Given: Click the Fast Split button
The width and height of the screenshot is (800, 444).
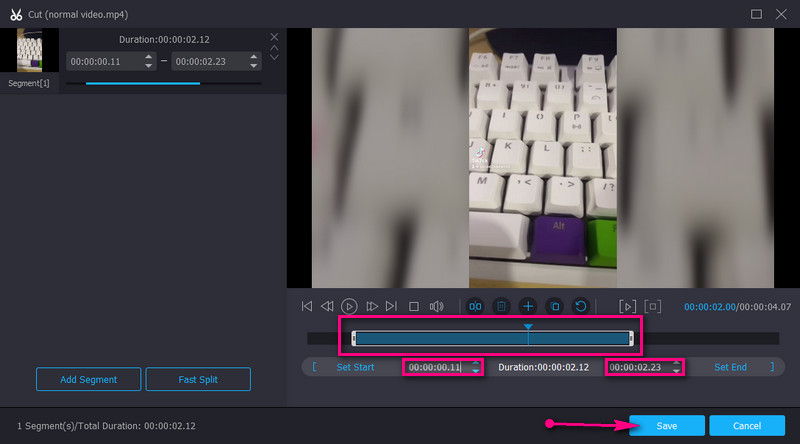Looking at the screenshot, I should pos(198,379).
